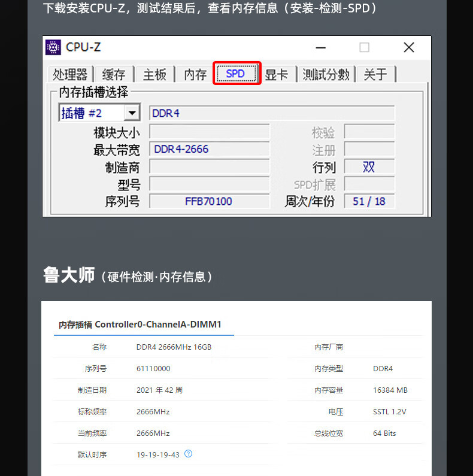Click the empty 校验 field
The image size is (473, 476).
pyautogui.click(x=369, y=132)
